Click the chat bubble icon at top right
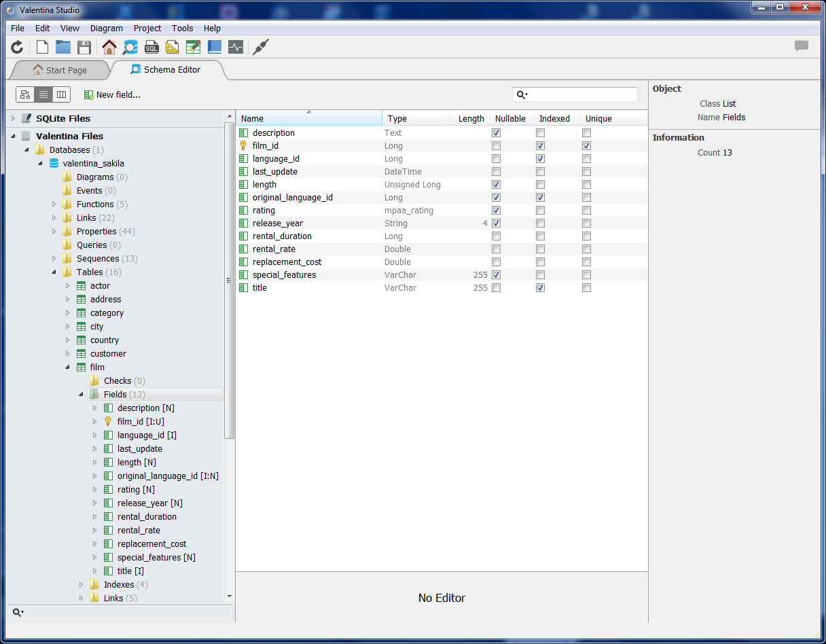Image resolution: width=826 pixels, height=644 pixels. click(x=802, y=46)
